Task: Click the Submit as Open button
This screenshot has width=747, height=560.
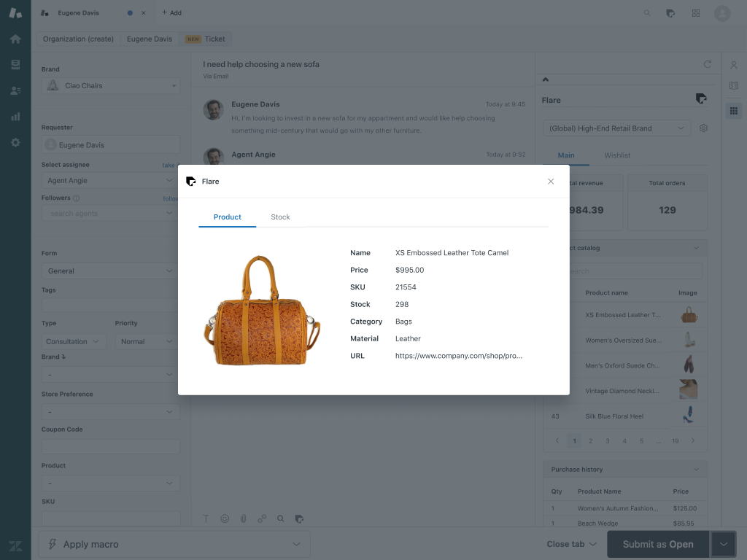Action: (657, 544)
